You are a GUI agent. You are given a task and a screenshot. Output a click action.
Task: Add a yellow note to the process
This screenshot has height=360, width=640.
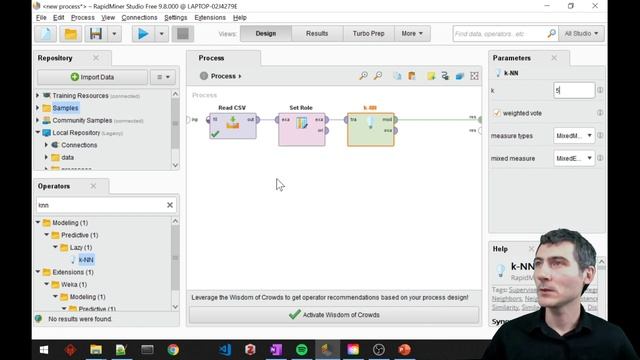point(431,76)
